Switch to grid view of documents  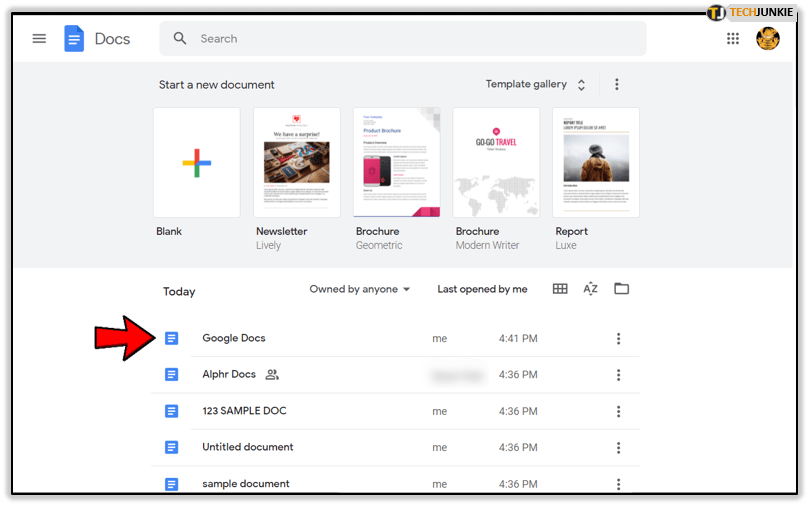pyautogui.click(x=560, y=289)
